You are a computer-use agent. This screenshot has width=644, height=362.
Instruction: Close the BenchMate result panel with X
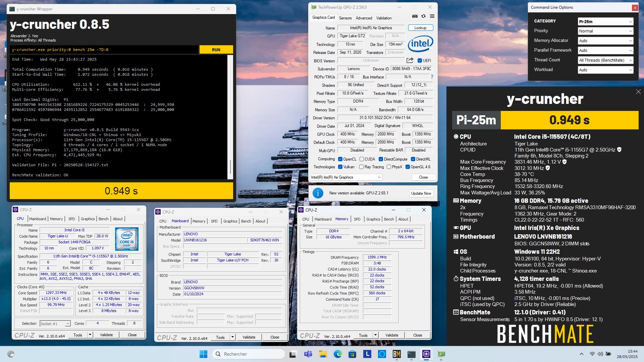[638, 92]
